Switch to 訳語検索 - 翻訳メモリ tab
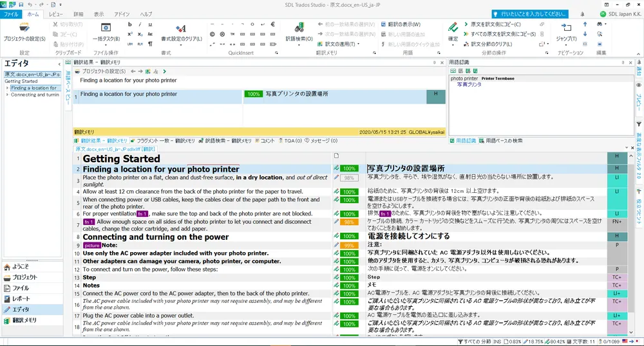 (225, 141)
